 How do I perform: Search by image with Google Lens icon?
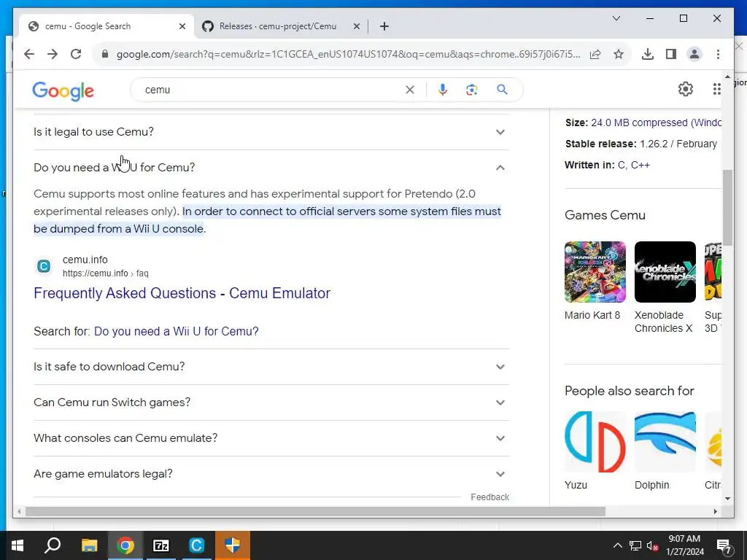coord(472,90)
